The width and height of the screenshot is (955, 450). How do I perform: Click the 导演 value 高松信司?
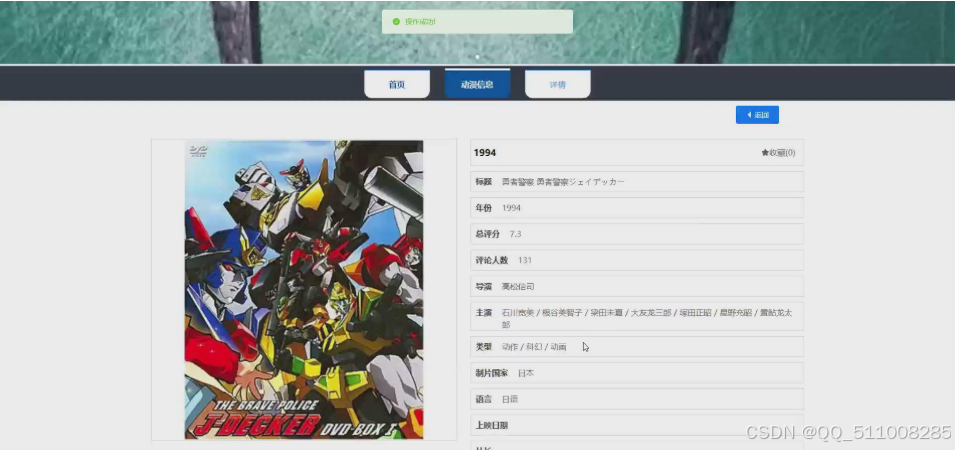[x=518, y=286]
